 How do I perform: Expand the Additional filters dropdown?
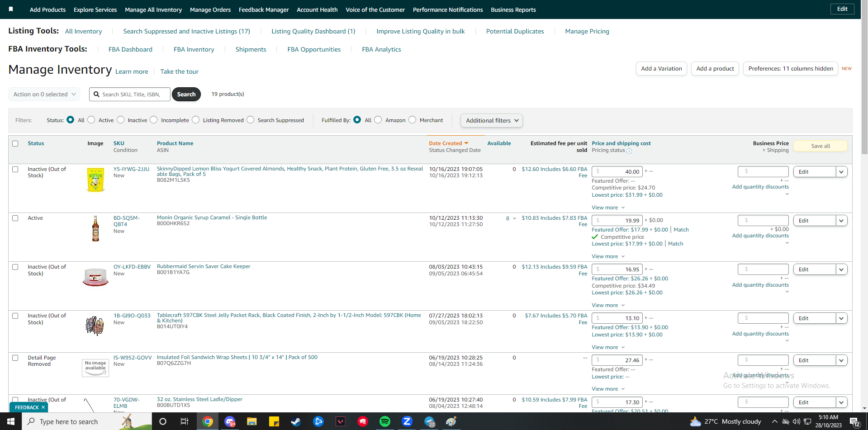[x=492, y=120]
